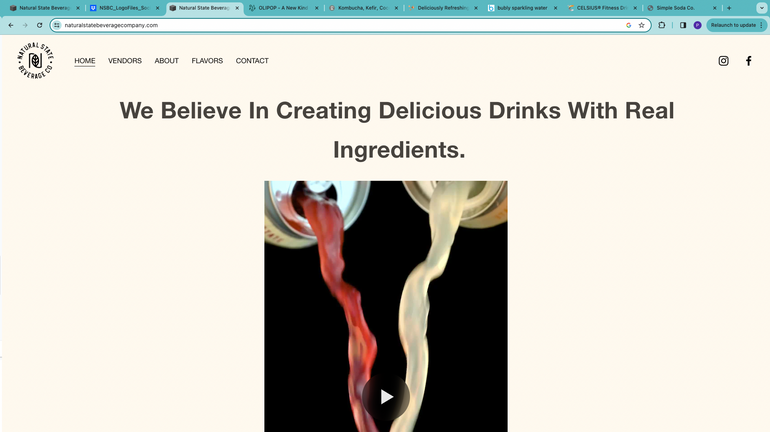
Task: Go to the Vendors page
Action: tap(125, 61)
